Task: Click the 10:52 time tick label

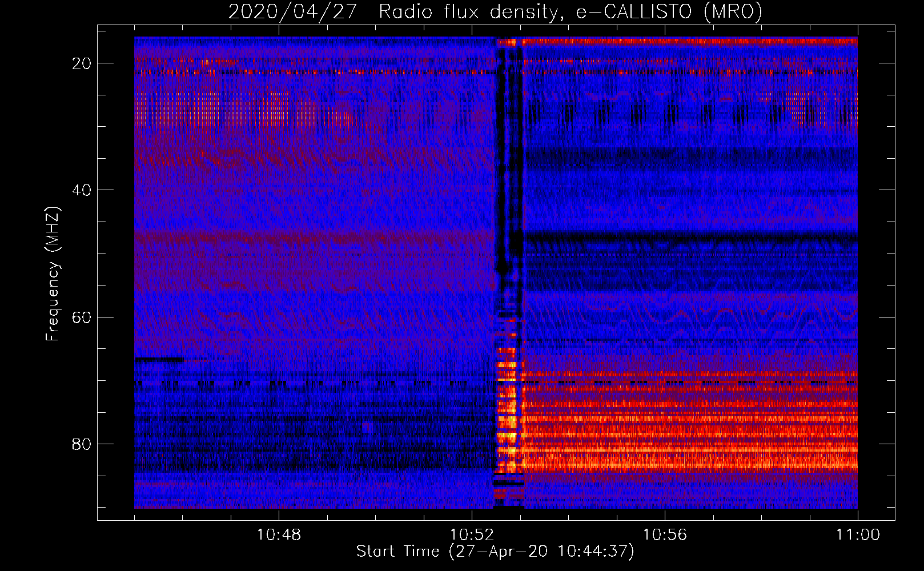Action: coord(472,535)
